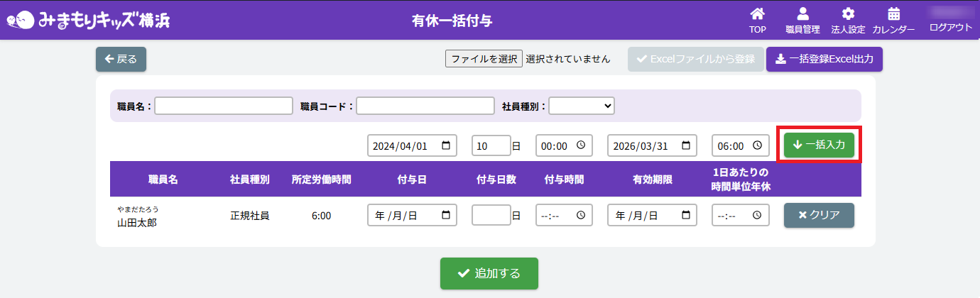The image size is (980, 298).
Task: Click the 追加する button
Action: [489, 273]
